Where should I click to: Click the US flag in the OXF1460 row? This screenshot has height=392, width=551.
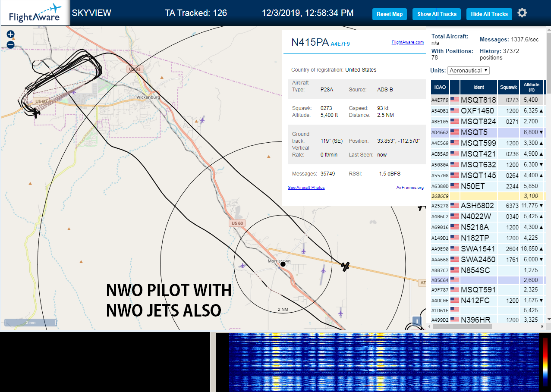[455, 110]
